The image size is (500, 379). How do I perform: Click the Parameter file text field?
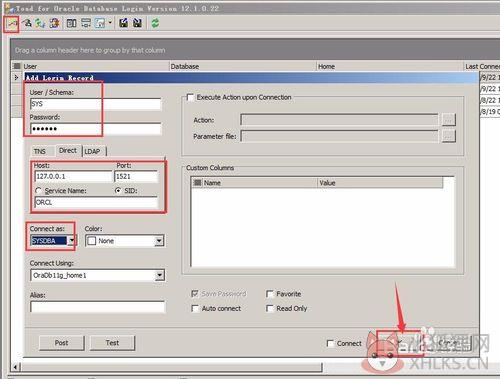[339, 136]
